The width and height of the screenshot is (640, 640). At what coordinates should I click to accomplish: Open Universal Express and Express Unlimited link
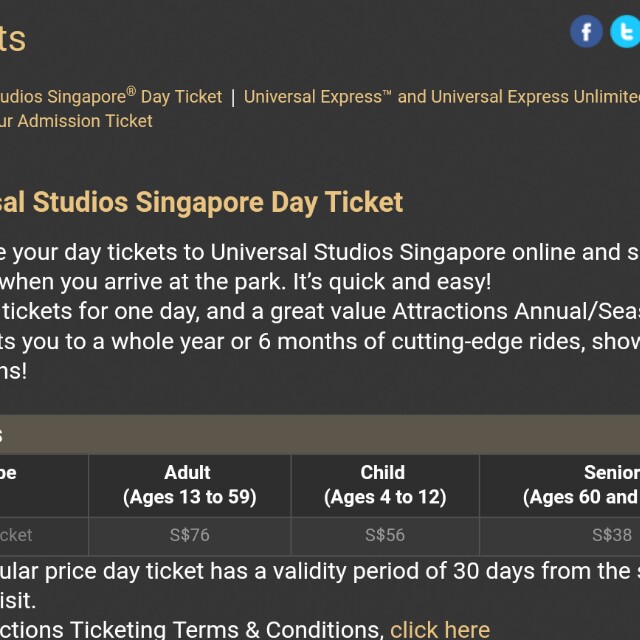pos(441,97)
